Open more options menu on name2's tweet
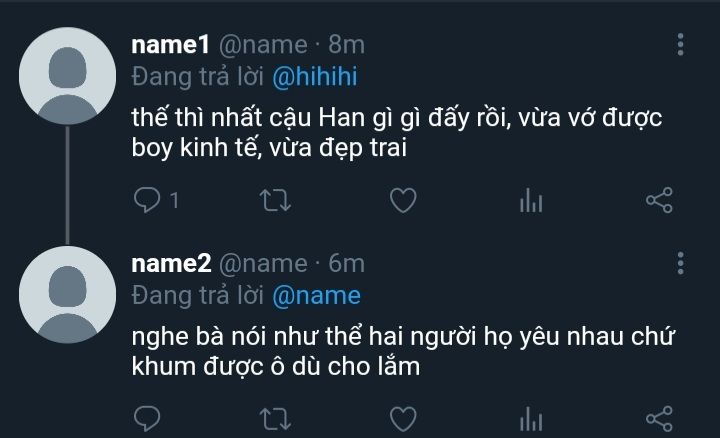 tap(681, 263)
